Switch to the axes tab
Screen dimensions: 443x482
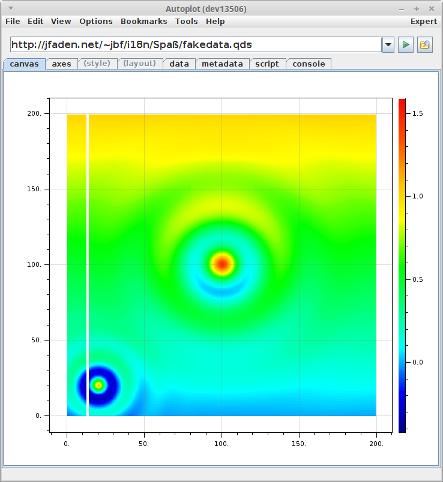pyautogui.click(x=61, y=64)
